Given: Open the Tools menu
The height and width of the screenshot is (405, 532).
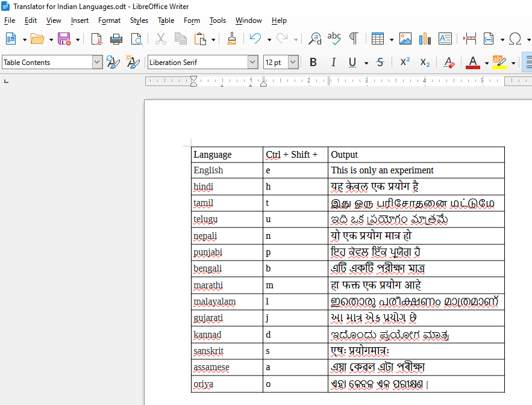Looking at the screenshot, I should (217, 20).
